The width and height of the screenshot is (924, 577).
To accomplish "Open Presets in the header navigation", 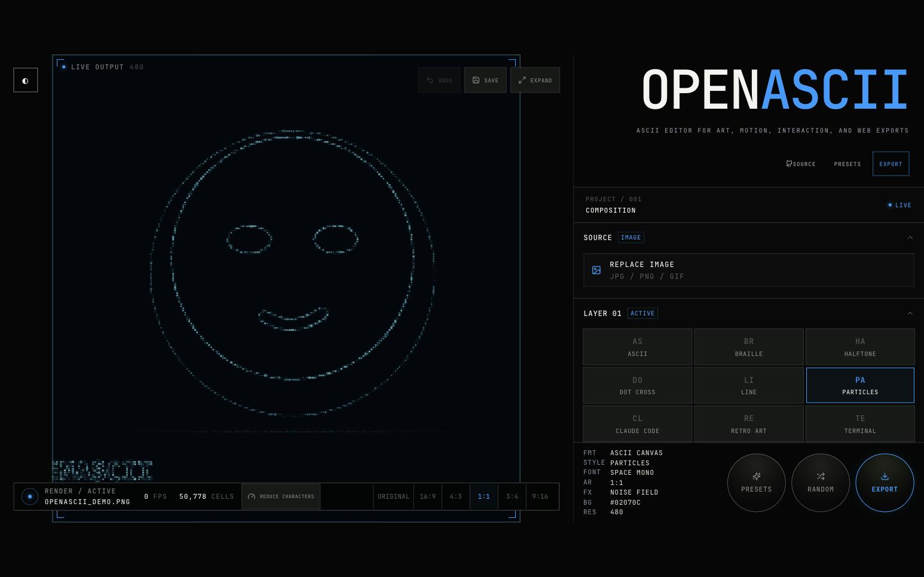I will [847, 164].
